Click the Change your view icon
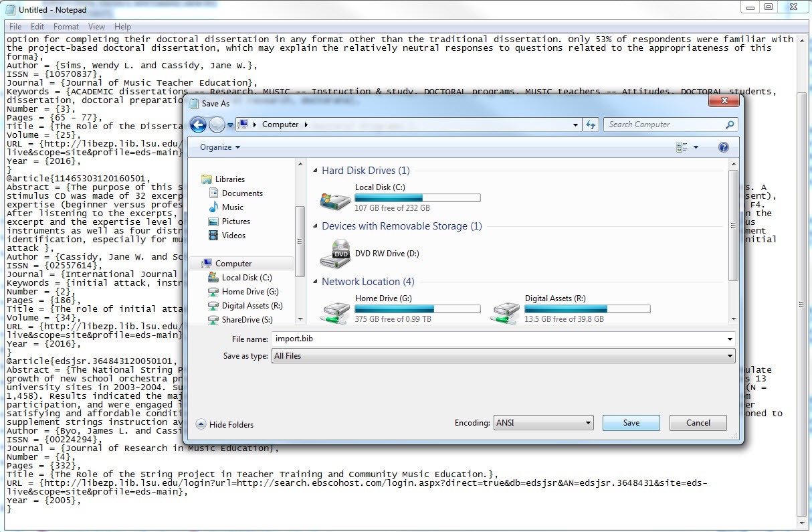Image resolution: width=812 pixels, height=532 pixels. tap(682, 147)
